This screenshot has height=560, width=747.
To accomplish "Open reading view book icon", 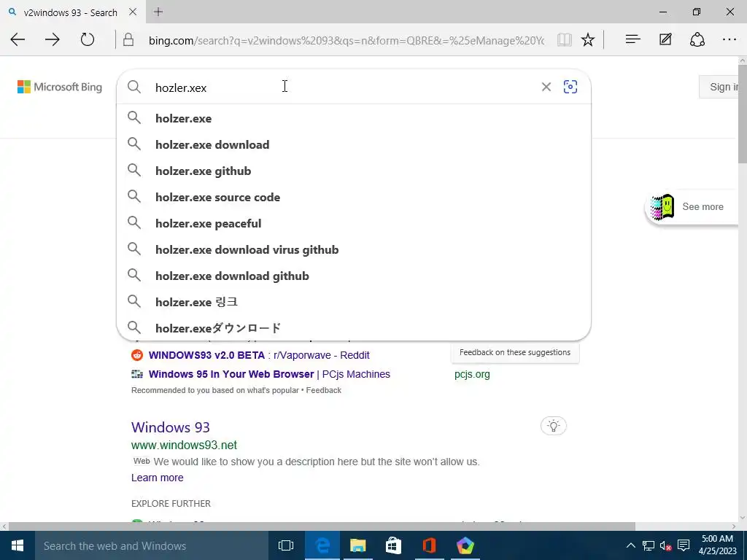I will [565, 40].
